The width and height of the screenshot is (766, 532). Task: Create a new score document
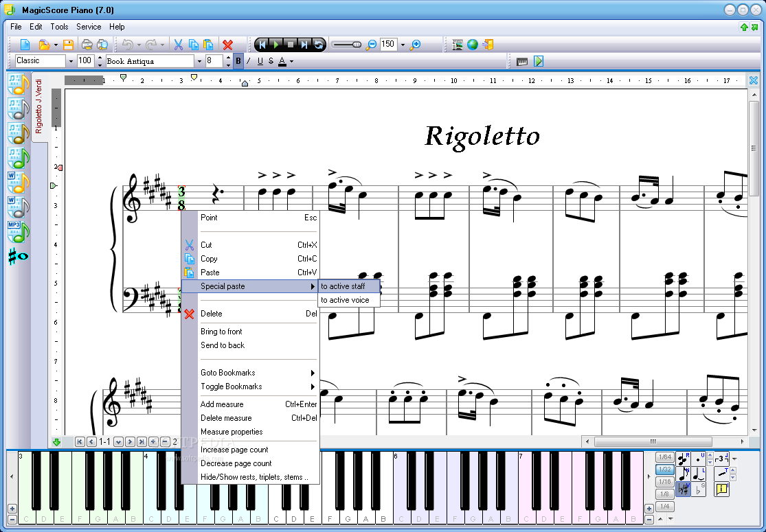tap(25, 45)
